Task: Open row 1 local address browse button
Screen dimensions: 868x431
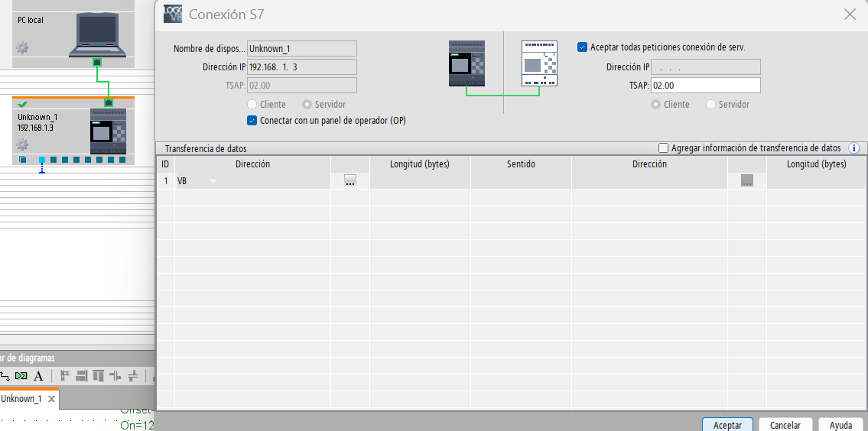Action: (x=349, y=180)
